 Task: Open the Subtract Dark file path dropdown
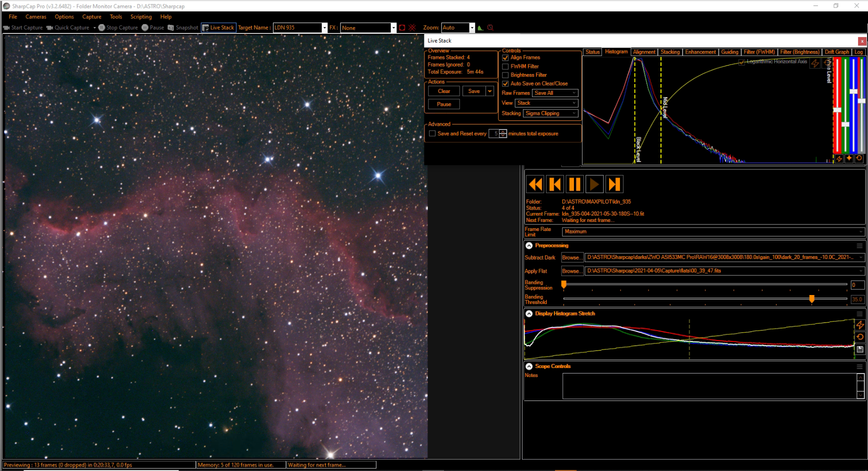tap(724, 257)
